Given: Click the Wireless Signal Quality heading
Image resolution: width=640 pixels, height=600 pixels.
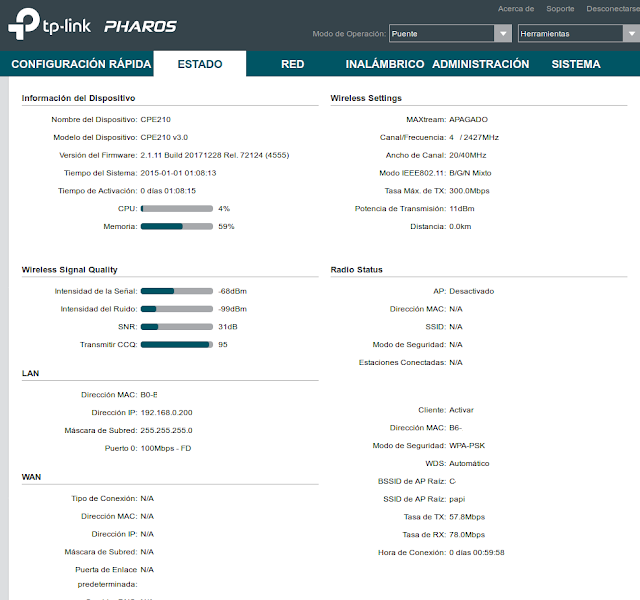Looking at the screenshot, I should coord(69,270).
